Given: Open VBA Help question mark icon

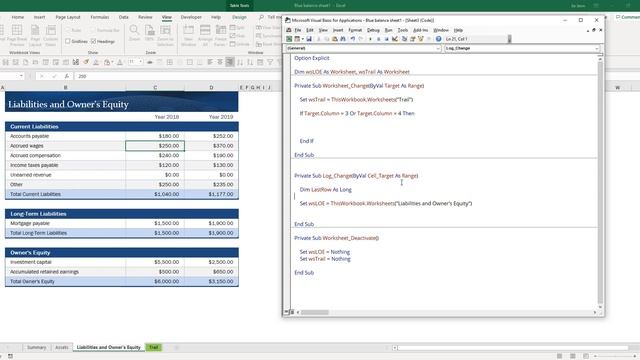Looking at the screenshot, I should coord(438,39).
